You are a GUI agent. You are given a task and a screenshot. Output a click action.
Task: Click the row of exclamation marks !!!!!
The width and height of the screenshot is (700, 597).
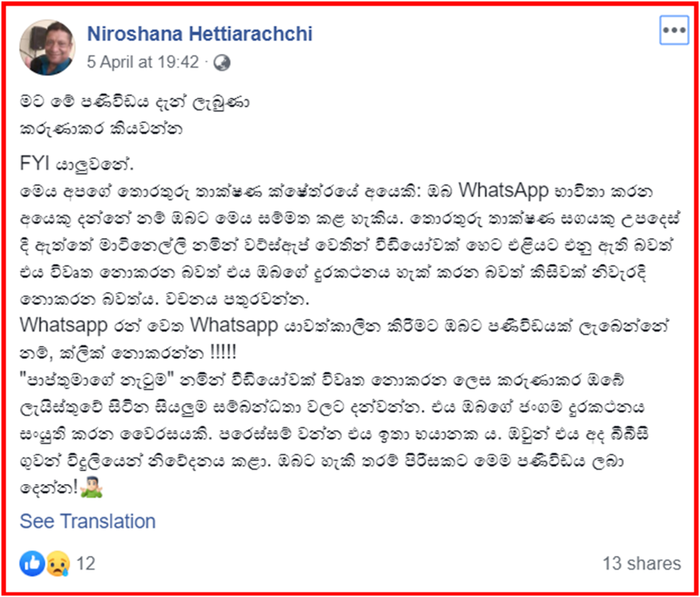click(223, 353)
